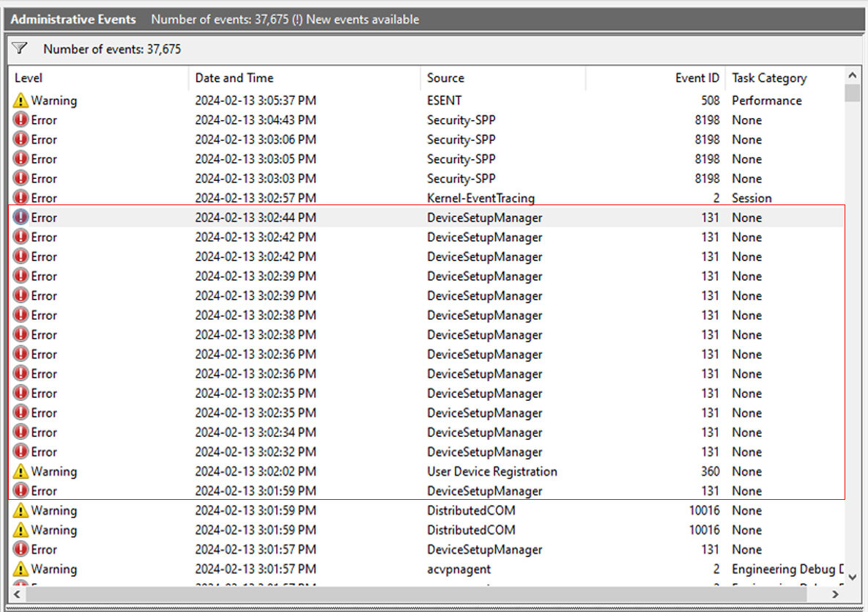Click the left arrow on horizontal scrollbar
868x612 pixels.
pos(15,594)
